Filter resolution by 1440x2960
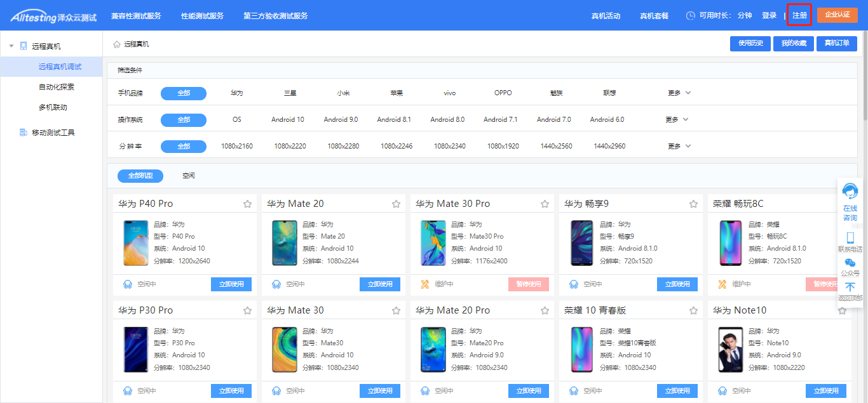This screenshot has height=403, width=868. (609, 147)
